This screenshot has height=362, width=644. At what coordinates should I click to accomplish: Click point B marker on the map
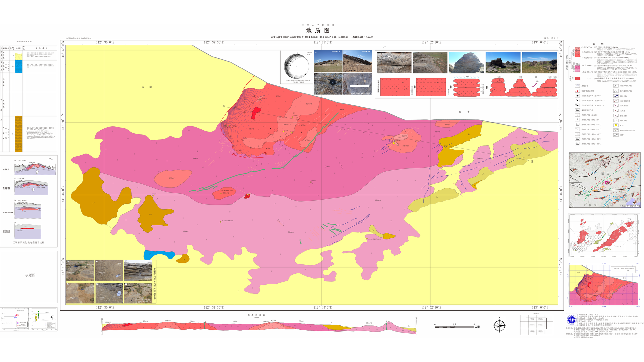click(x=532, y=161)
